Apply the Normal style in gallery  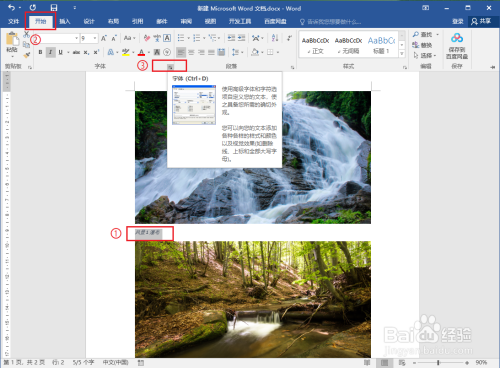(x=315, y=45)
